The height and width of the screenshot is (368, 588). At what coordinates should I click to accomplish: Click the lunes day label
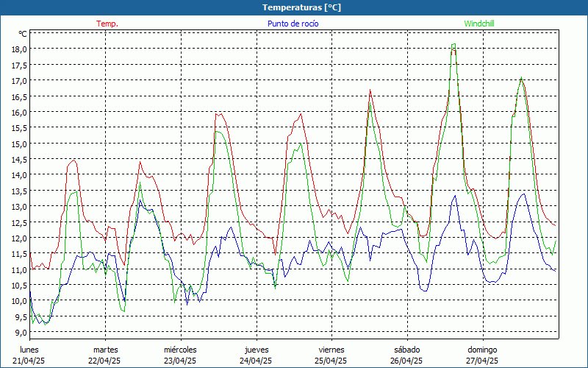click(x=29, y=350)
